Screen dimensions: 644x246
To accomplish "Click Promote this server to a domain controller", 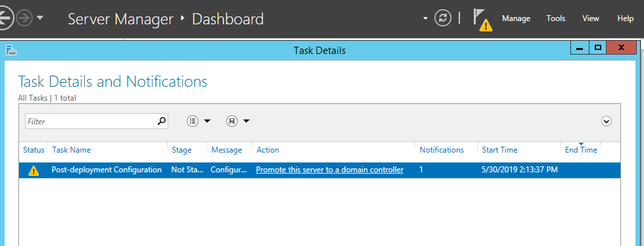I will tap(329, 170).
